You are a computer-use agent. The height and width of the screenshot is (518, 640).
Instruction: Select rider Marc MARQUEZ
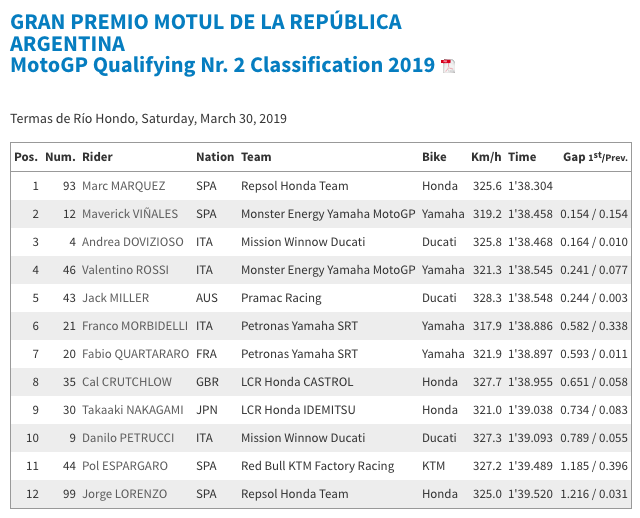(124, 186)
